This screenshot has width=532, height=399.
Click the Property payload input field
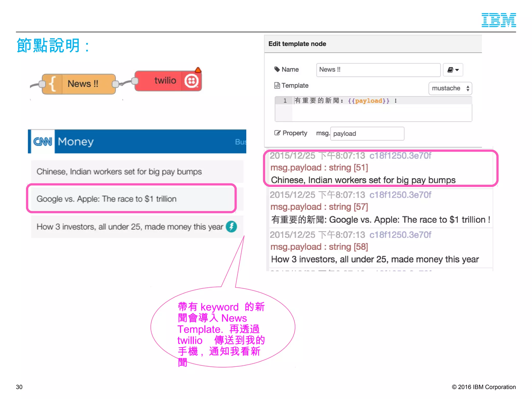click(367, 134)
